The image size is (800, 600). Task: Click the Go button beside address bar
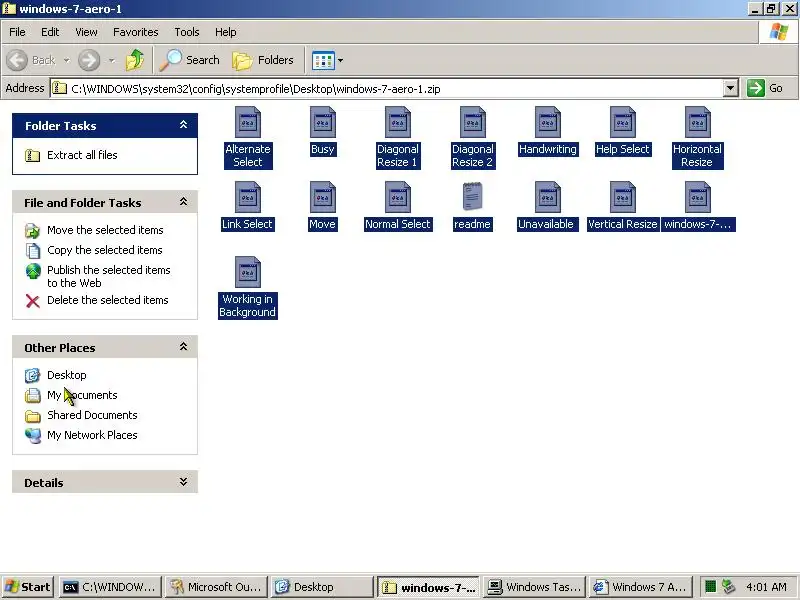pyautogui.click(x=765, y=88)
